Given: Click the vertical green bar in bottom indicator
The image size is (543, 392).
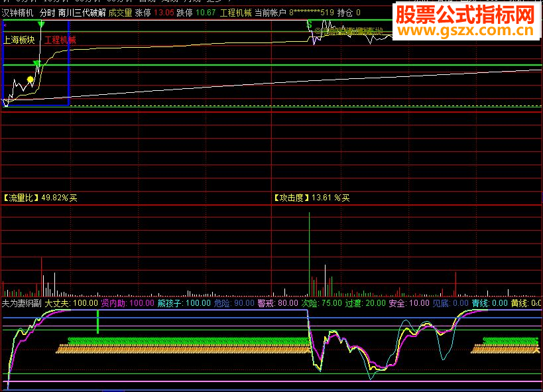Looking at the screenshot, I should pyautogui.click(x=97, y=322).
